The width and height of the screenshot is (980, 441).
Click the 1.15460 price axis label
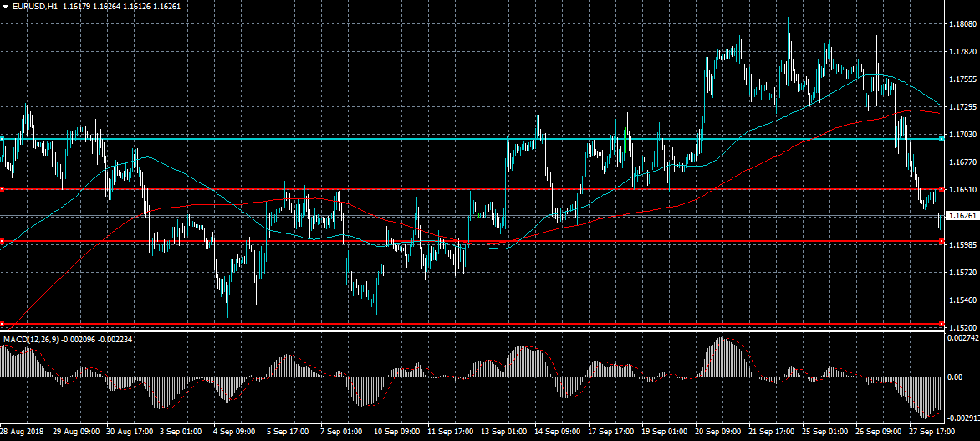click(962, 300)
